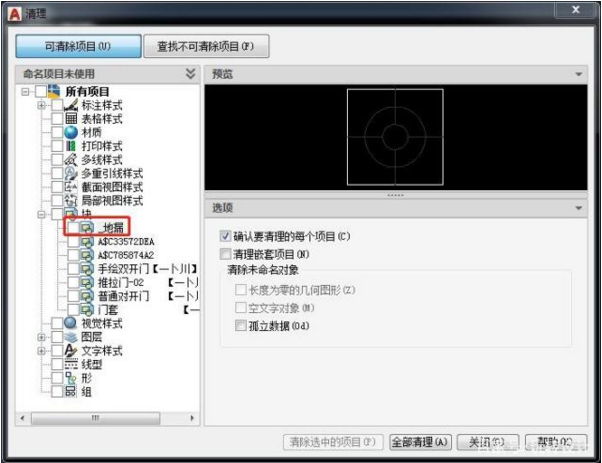602x463 pixels.
Task: Click 清除选中的项目 button
Action: (333, 442)
